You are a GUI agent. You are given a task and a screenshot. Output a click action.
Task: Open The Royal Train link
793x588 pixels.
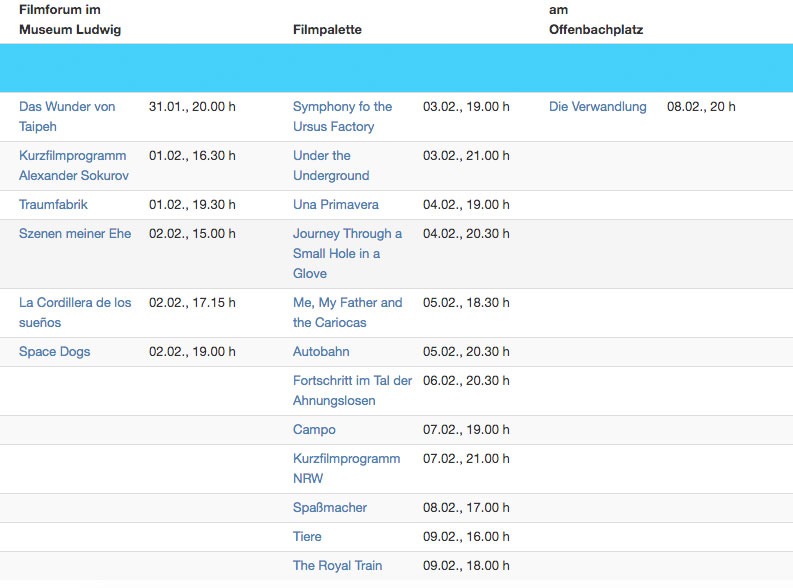coord(337,565)
